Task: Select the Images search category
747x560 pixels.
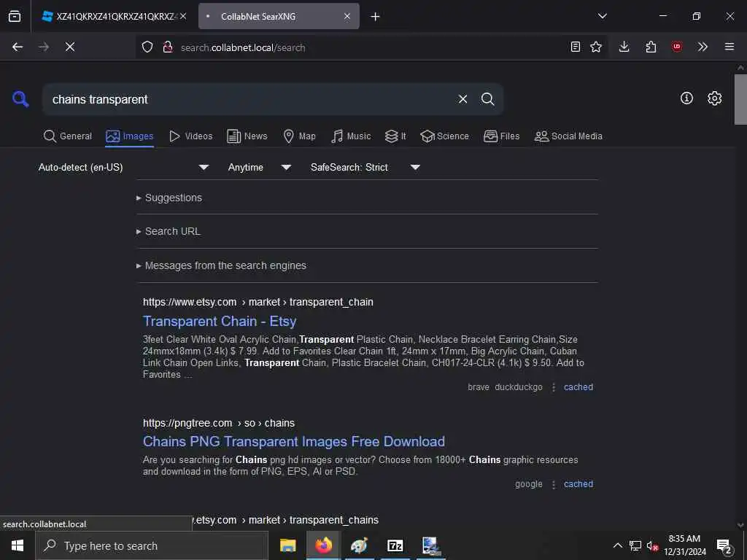Action: click(130, 136)
